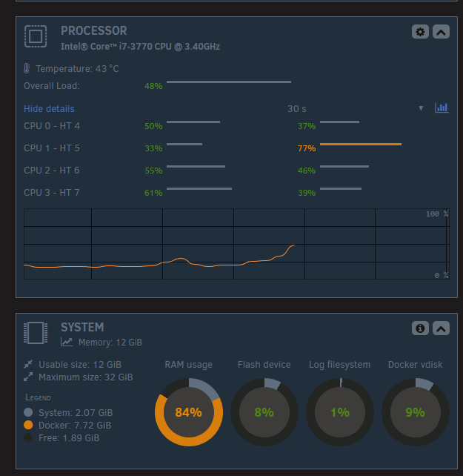
Task: Click the 'Temperature: 43 °C' text
Action: [77, 69]
